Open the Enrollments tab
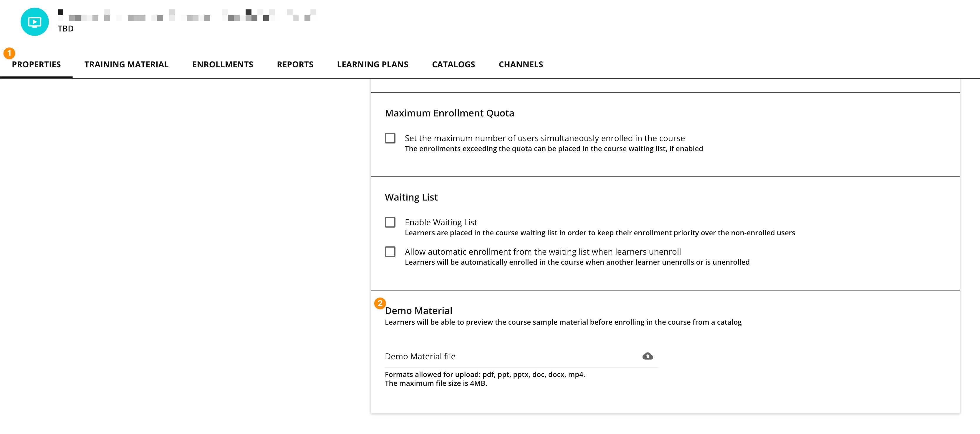The height and width of the screenshot is (434, 980). coord(223,65)
